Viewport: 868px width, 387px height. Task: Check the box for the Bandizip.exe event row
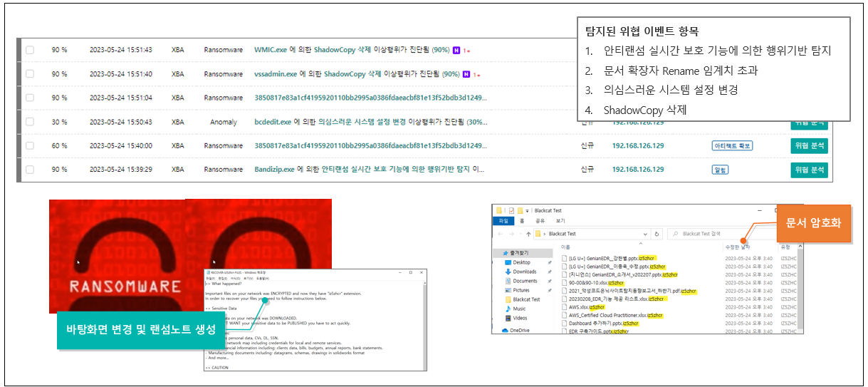pos(30,170)
